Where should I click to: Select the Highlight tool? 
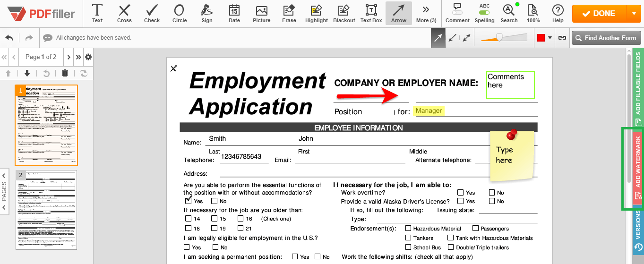click(317, 13)
